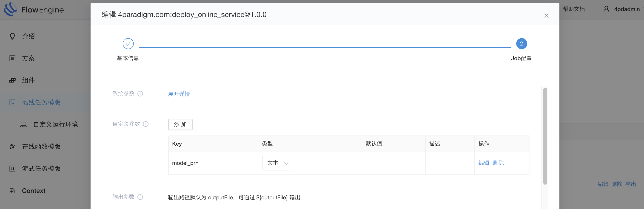Click the Job配置 step label

point(521,58)
